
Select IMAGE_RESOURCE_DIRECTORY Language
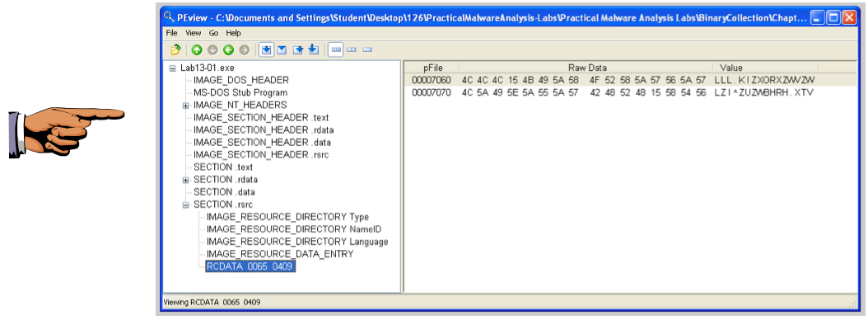click(297, 242)
